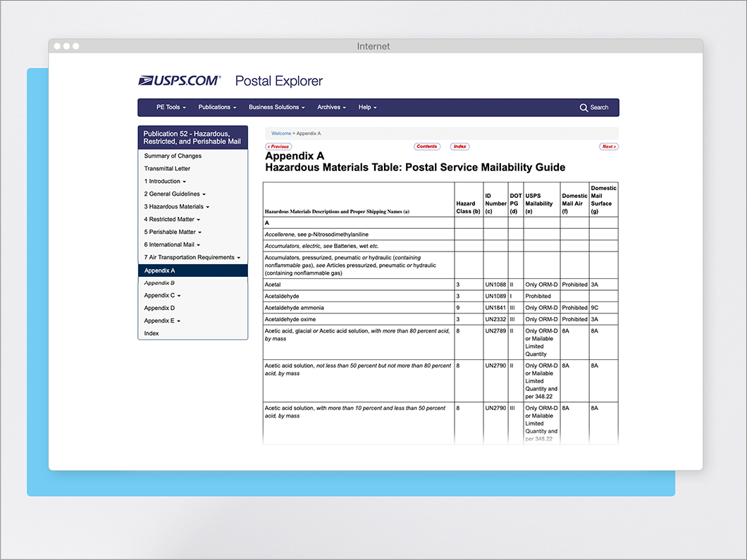The width and height of the screenshot is (747, 560).
Task: Open Appendix D from the sidebar
Action: click(159, 308)
